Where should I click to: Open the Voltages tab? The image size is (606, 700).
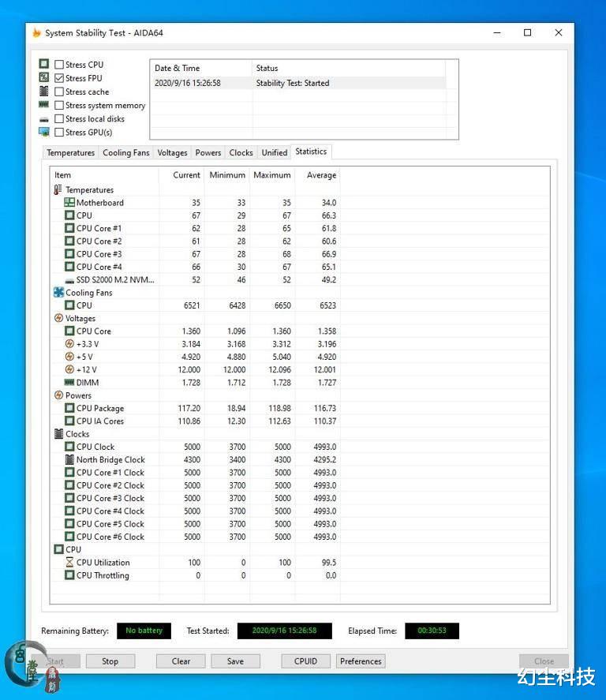(172, 152)
